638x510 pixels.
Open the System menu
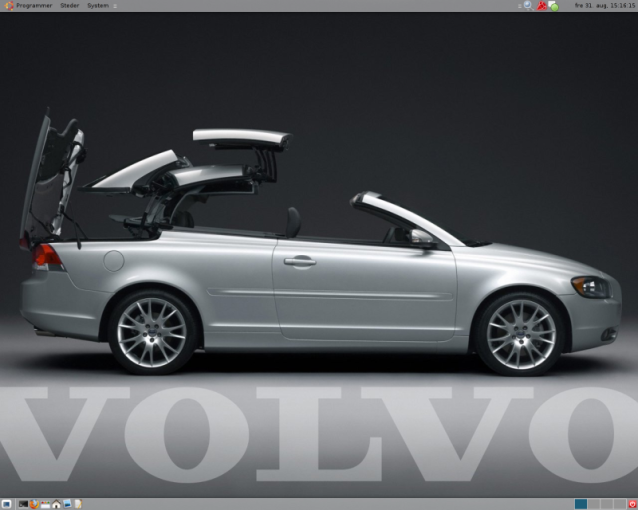point(98,6)
